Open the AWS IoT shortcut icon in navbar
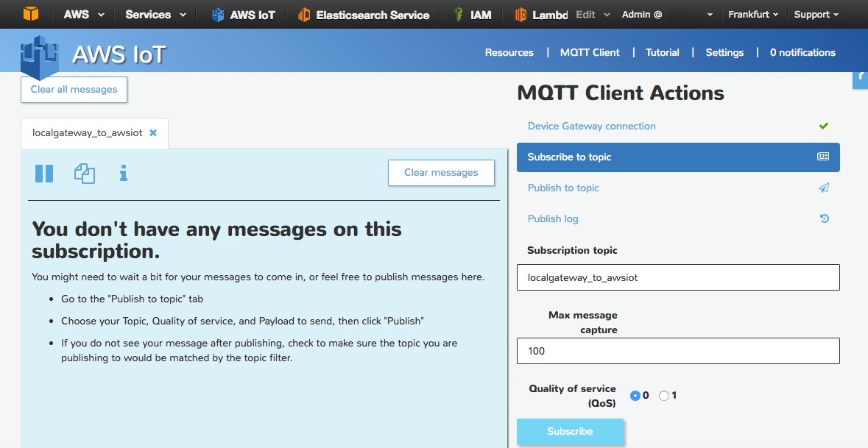868x448 pixels. 218,15
